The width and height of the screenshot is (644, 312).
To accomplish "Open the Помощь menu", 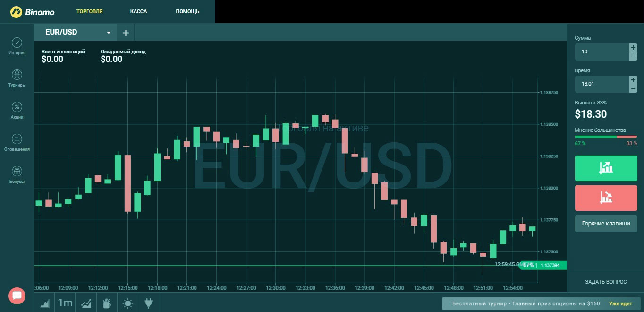I will point(187,11).
